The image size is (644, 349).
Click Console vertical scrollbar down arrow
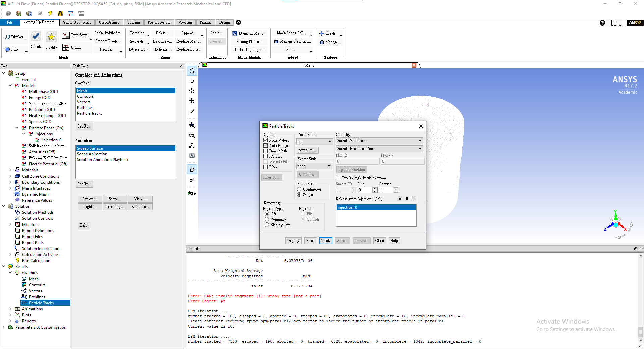pyautogui.click(x=641, y=340)
